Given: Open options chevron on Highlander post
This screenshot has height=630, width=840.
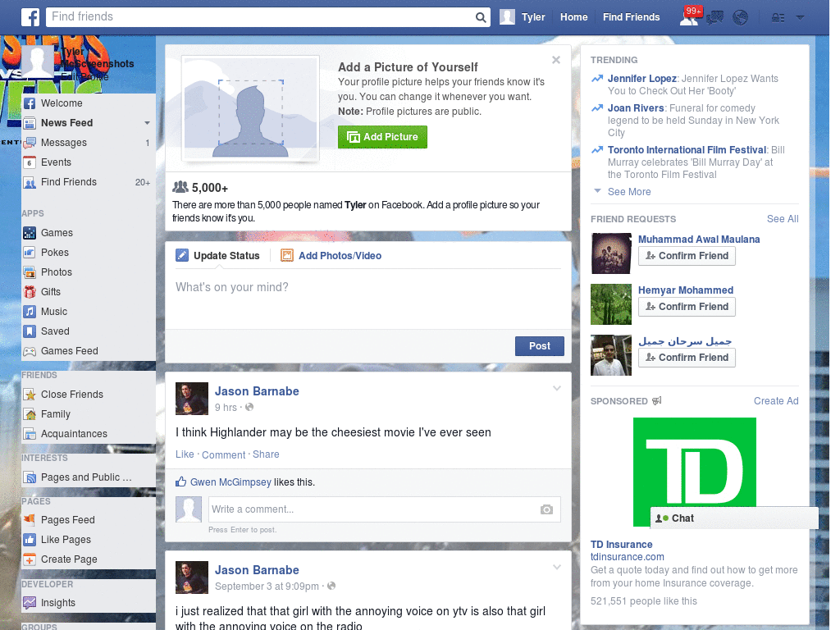Looking at the screenshot, I should [557, 388].
